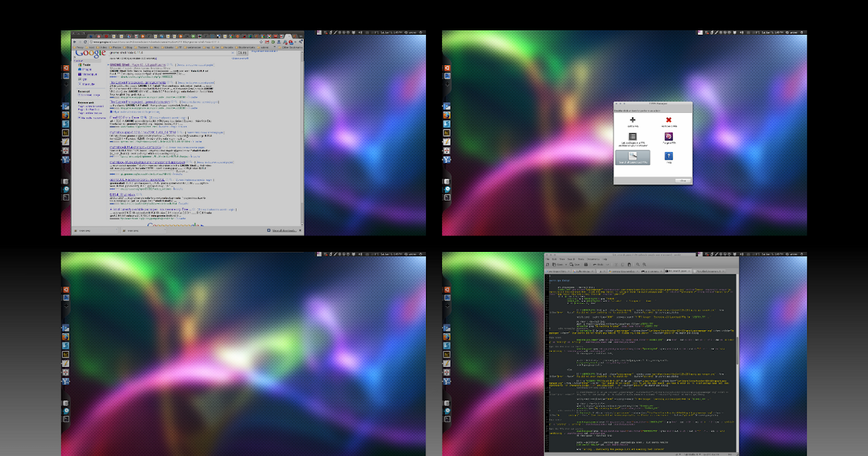Open the dropdown arrow beside gedit's Open button
The image size is (868, 456).
(x=566, y=264)
